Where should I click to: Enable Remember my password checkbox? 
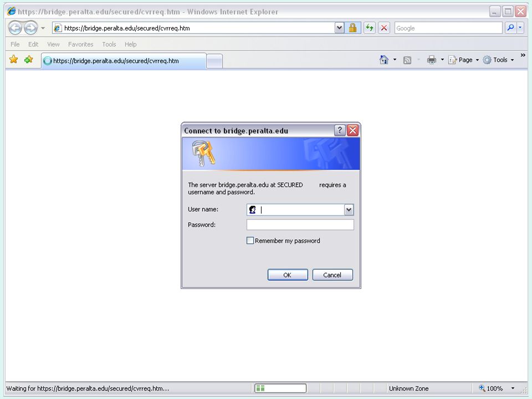click(250, 241)
